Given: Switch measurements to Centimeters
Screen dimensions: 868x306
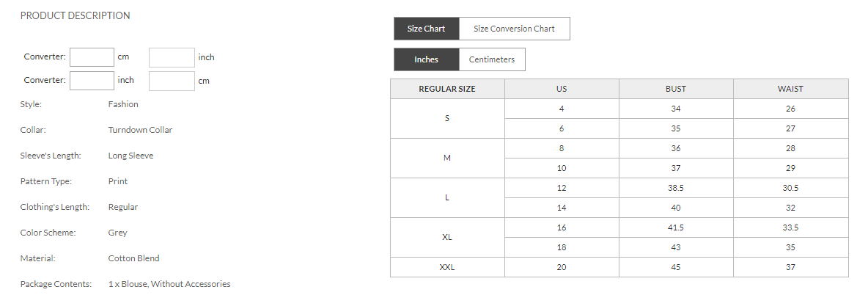Looking at the screenshot, I should click(x=492, y=59).
